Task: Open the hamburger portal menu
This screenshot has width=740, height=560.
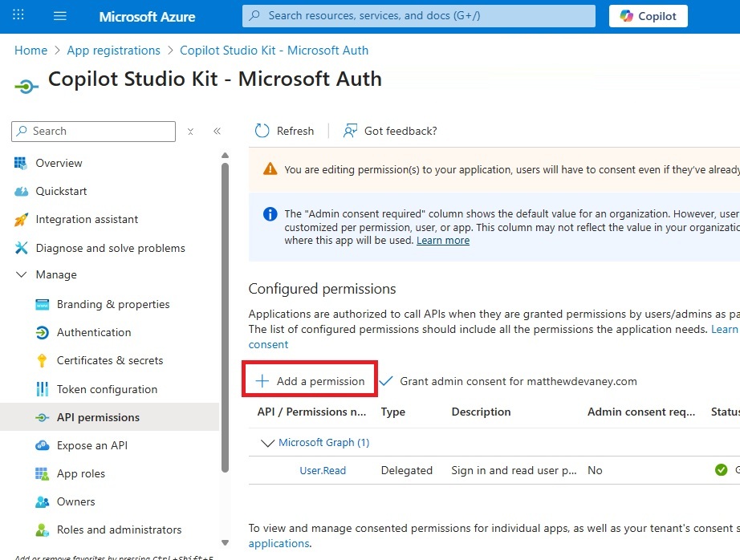Action: [60, 16]
